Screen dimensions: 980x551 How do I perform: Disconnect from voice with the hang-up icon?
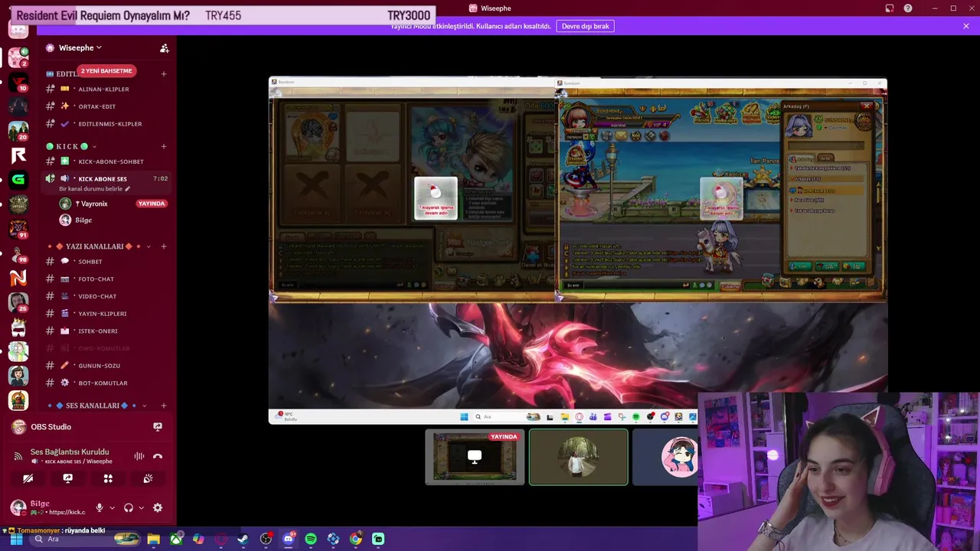coord(158,456)
